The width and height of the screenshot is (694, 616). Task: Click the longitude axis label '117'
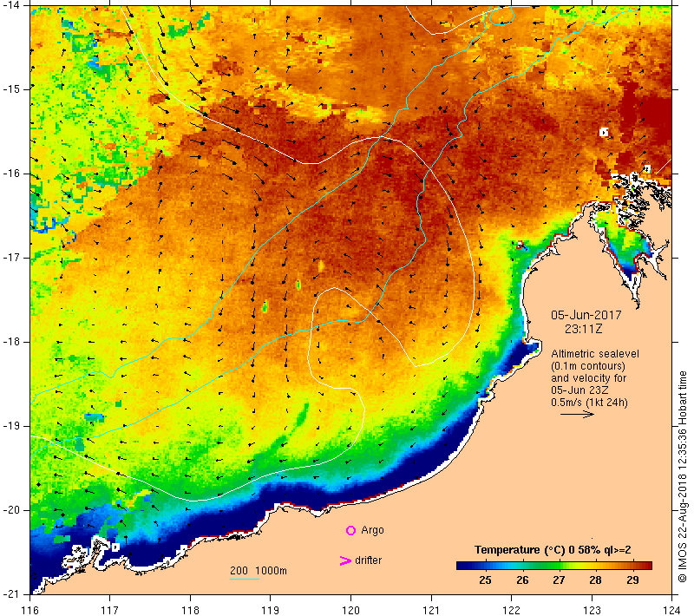point(110,610)
